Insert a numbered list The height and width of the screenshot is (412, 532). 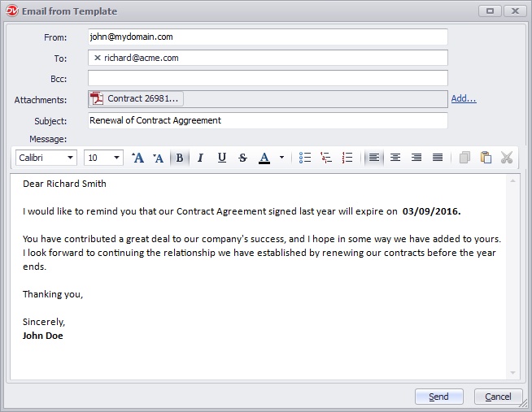coord(347,158)
